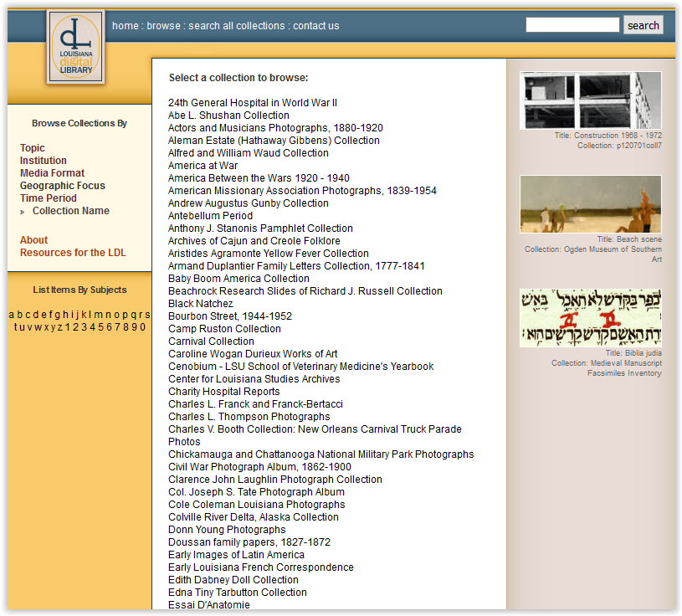Open Col. Joseph S. Tate Photograph Album
The height and width of the screenshot is (616, 682).
click(x=257, y=492)
